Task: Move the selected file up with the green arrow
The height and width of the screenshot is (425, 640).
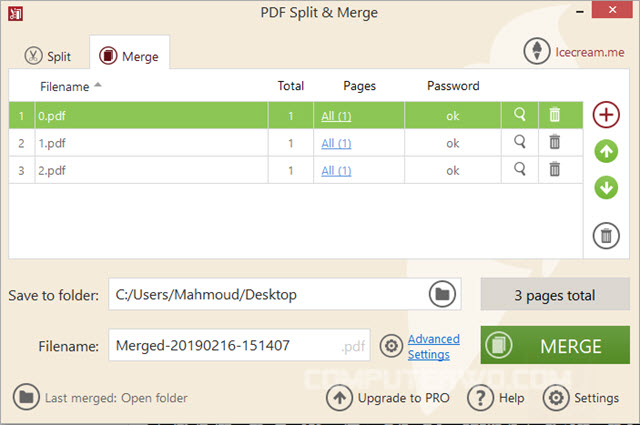Action: pos(606,151)
